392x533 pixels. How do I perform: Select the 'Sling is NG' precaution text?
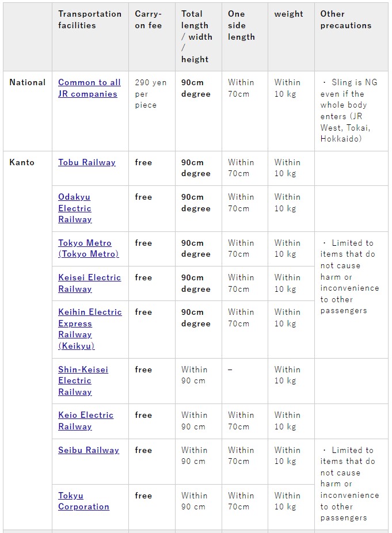(x=348, y=111)
